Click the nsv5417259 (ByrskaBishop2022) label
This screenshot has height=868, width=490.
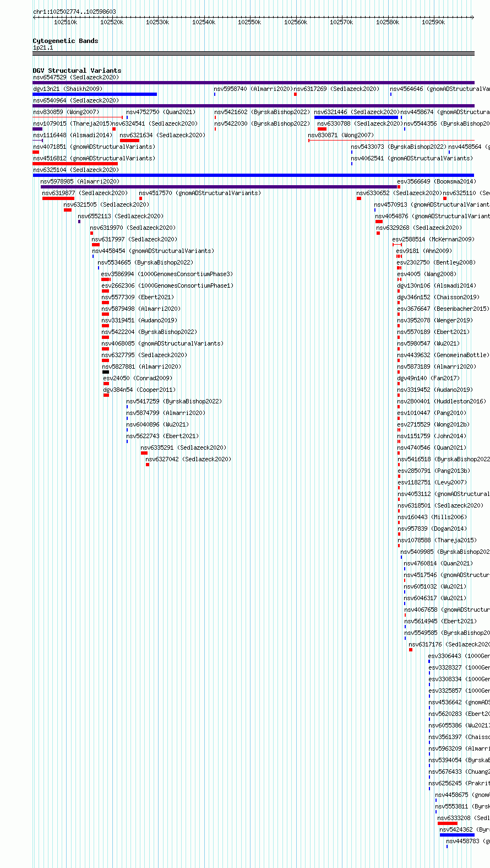174,401
